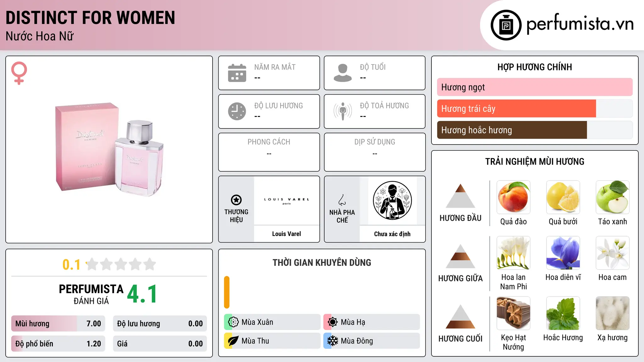Click the DISTINCT FOR WOMEN title
Screen dimensions: 644x362
[x=90, y=18]
